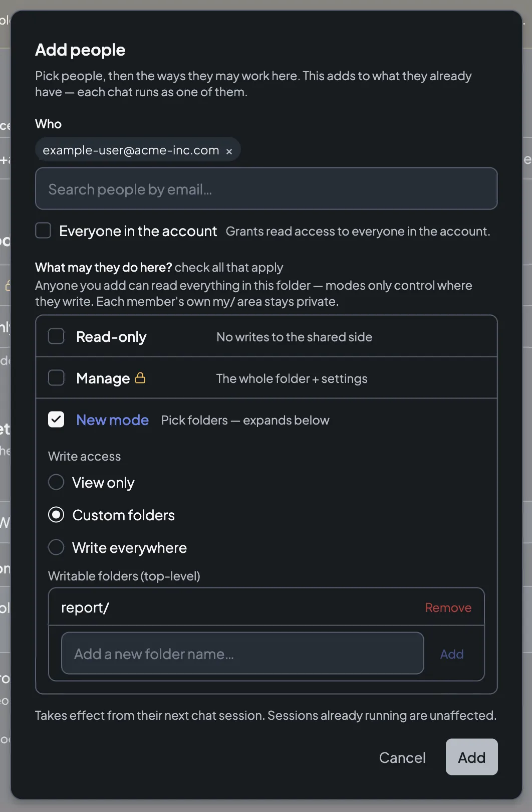Select the Write everywhere radio option
This screenshot has width=532, height=812.
(56, 547)
